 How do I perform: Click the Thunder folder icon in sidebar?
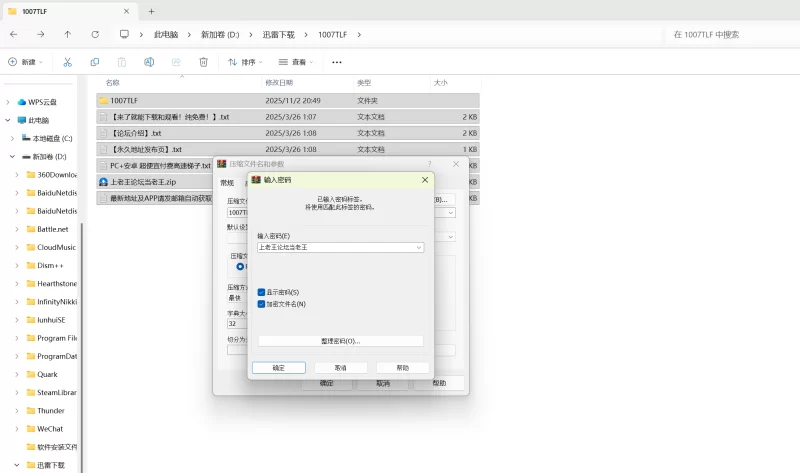coord(31,411)
